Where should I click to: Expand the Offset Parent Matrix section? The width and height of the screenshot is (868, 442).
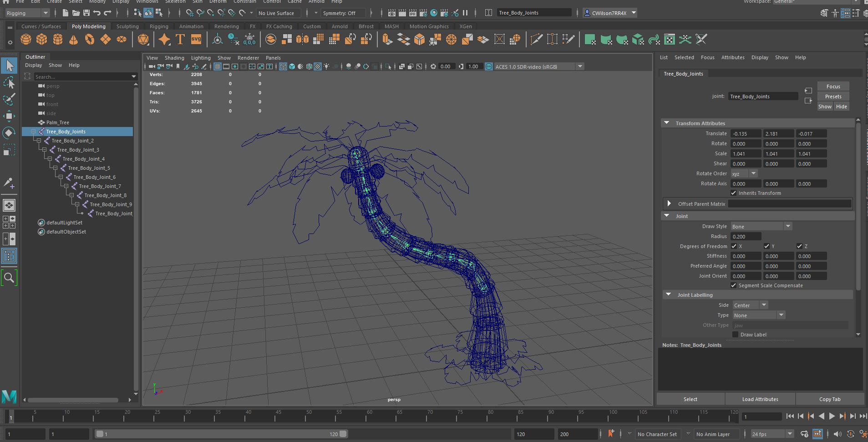coord(669,203)
